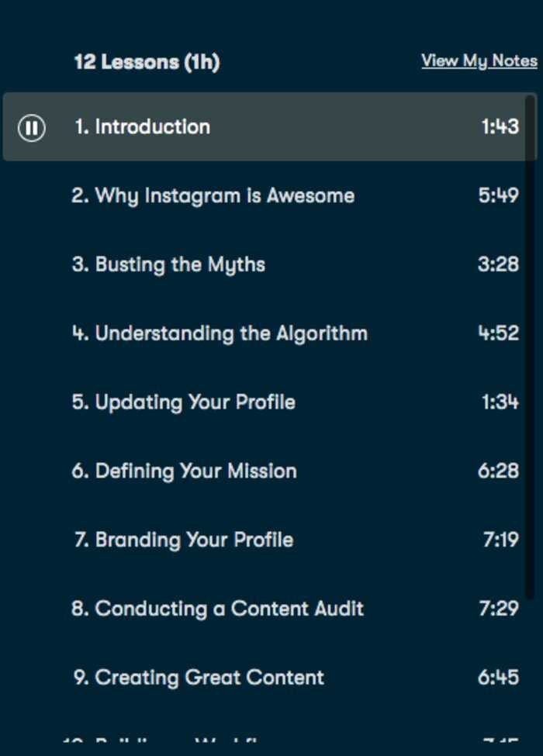This screenshot has width=543, height=756.
Task: Click the partially visible lesson 10 row
Action: coord(270,739)
